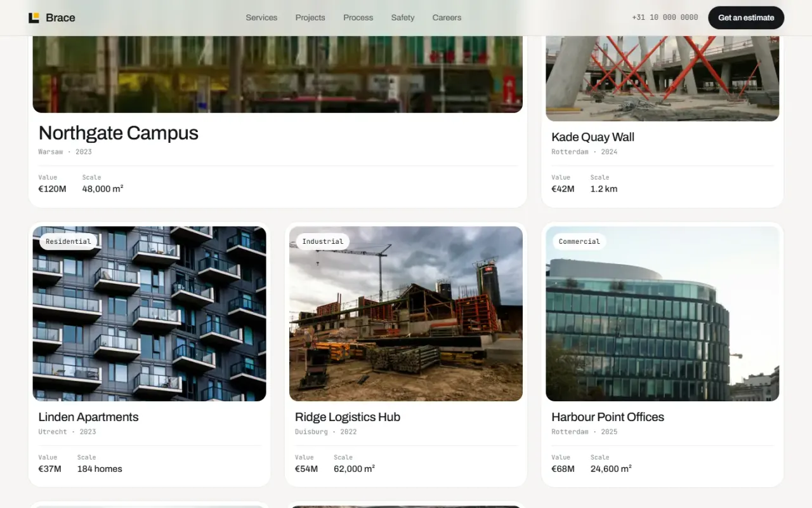The image size is (812, 508).
Task: Open the Services menu item
Action: click(261, 18)
